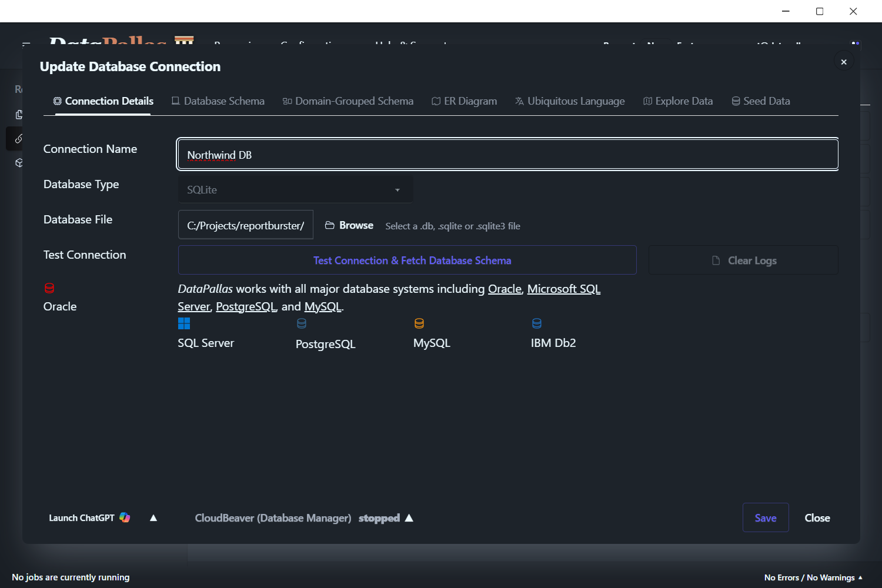882x588 pixels.
Task: Minimize the application window
Action: (786, 11)
